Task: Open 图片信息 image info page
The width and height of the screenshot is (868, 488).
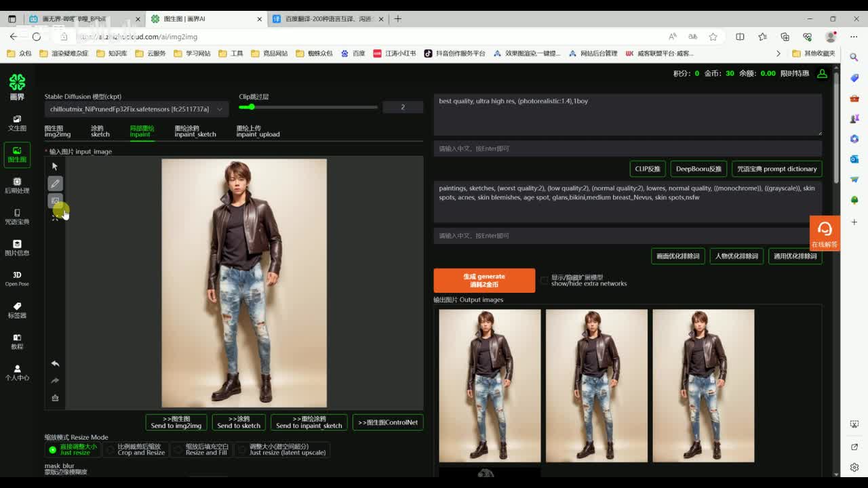Action: click(x=17, y=247)
